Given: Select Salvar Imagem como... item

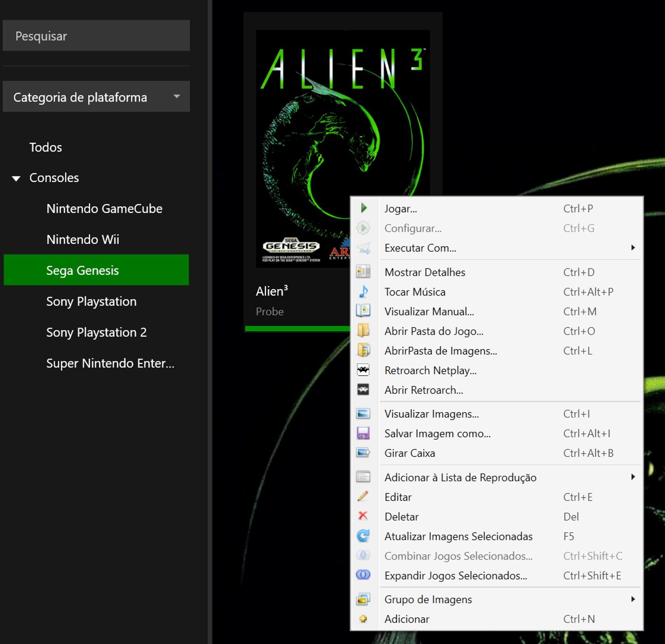Looking at the screenshot, I should pos(497,433).
